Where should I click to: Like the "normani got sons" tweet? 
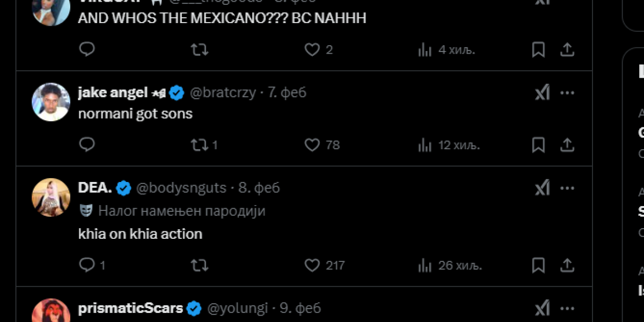click(312, 145)
